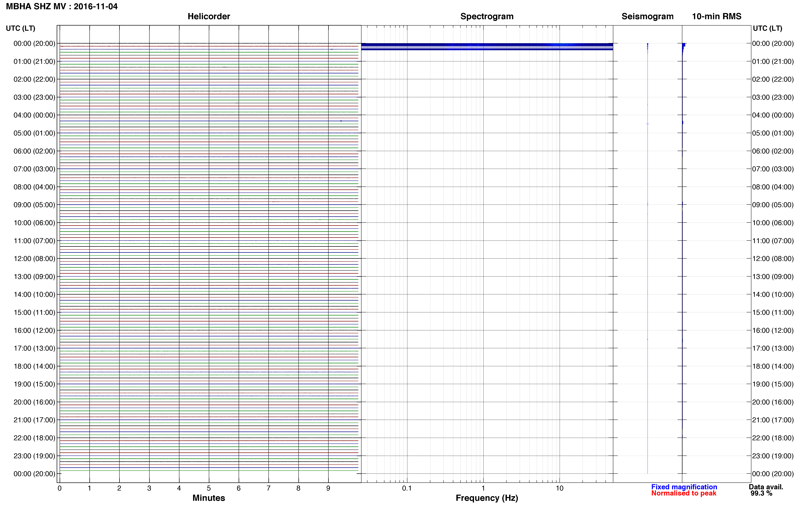812x508 pixels.
Task: Click the '1' frequency tick on Spectrogram axis
Action: tap(483, 488)
